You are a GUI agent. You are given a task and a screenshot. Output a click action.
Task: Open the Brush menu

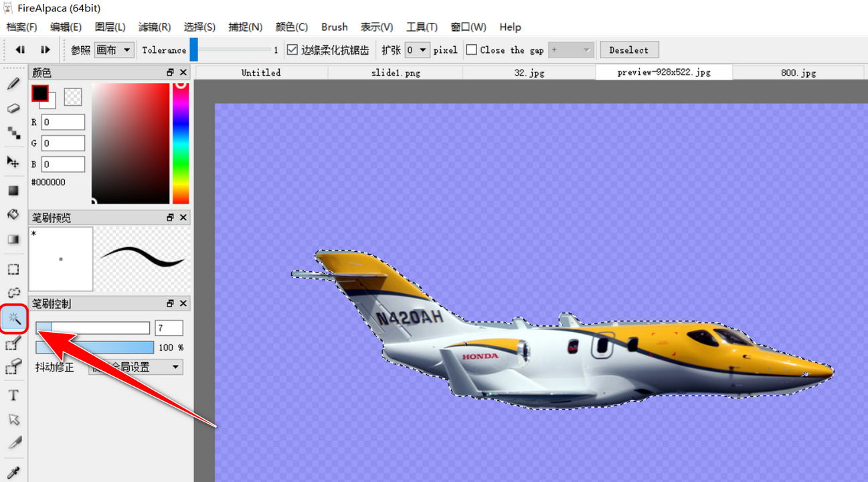(335, 27)
